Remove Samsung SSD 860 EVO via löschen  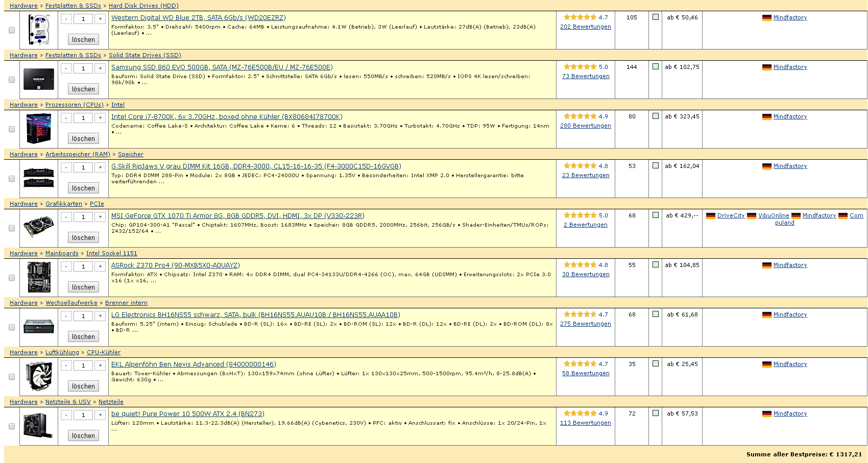83,89
